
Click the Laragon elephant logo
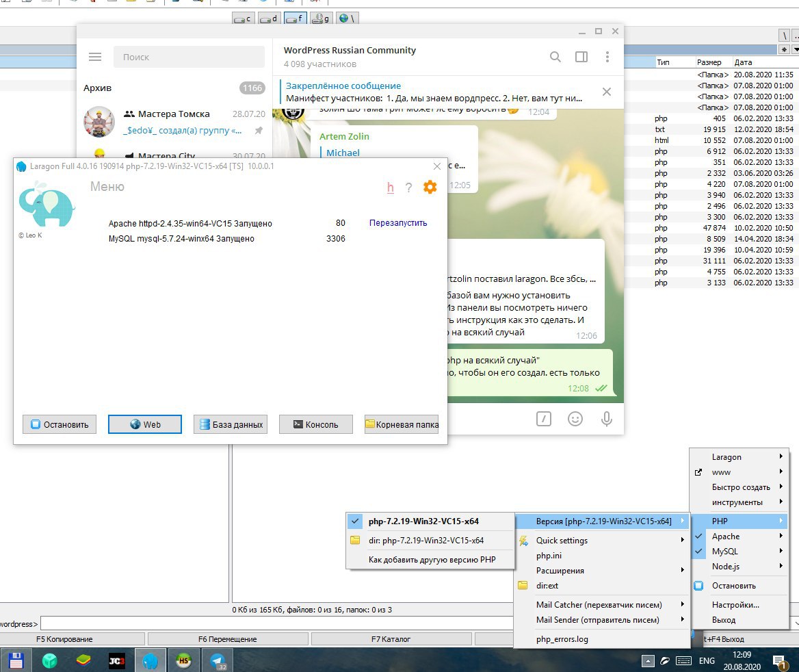[47, 204]
